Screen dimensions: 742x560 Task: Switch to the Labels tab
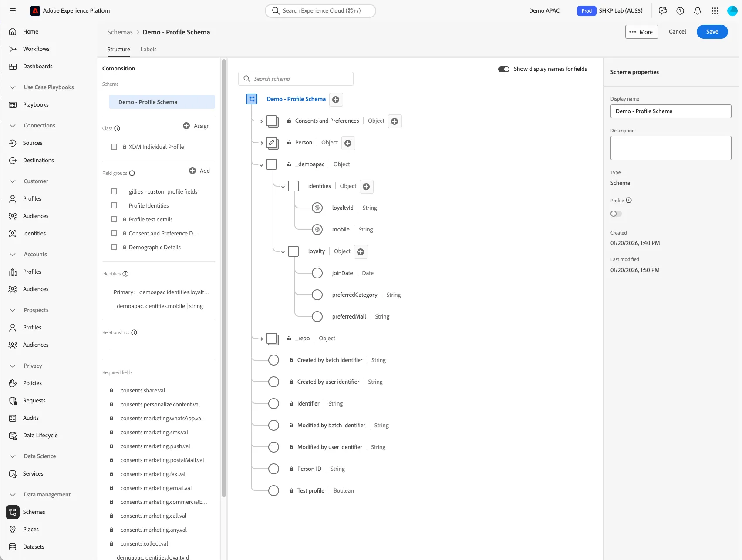click(148, 50)
